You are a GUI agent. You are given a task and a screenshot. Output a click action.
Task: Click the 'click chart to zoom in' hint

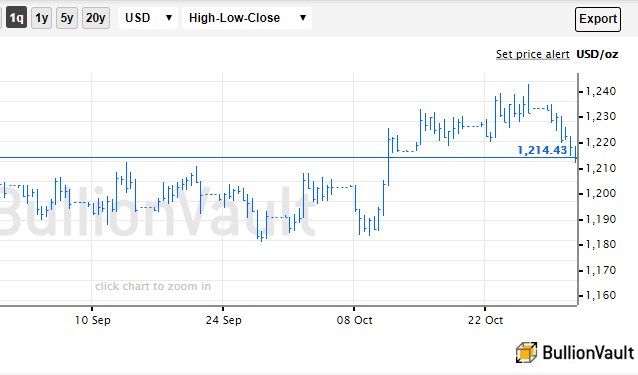tap(153, 286)
